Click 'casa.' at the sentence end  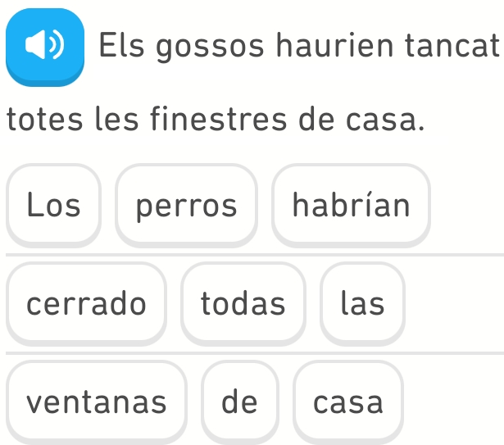click(386, 123)
